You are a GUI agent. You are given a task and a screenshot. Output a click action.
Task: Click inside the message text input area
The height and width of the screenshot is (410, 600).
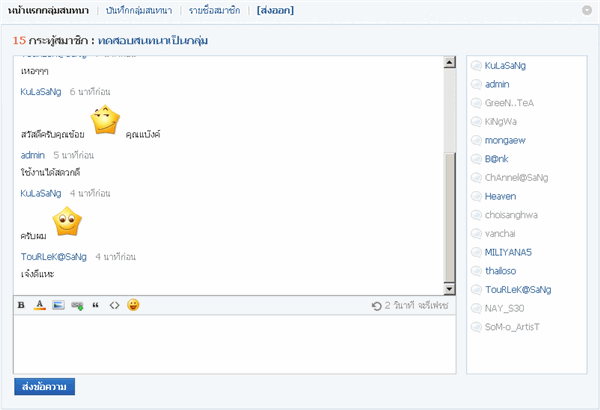click(x=235, y=344)
